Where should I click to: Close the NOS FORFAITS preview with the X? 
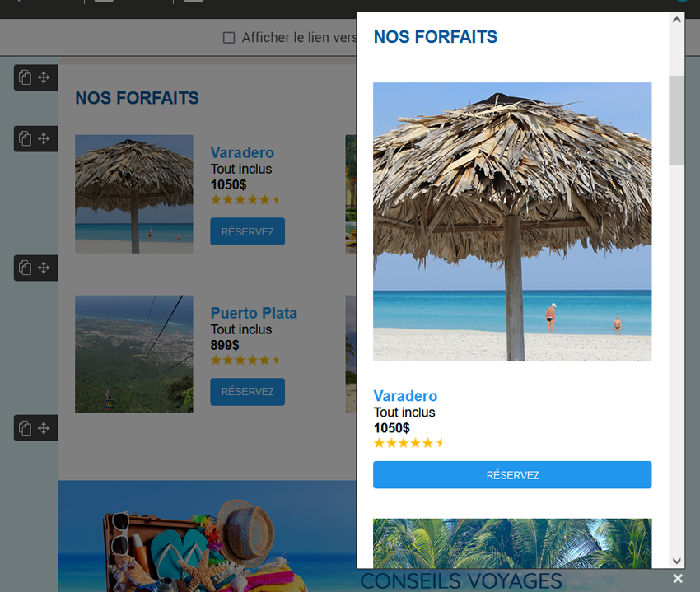[x=678, y=578]
